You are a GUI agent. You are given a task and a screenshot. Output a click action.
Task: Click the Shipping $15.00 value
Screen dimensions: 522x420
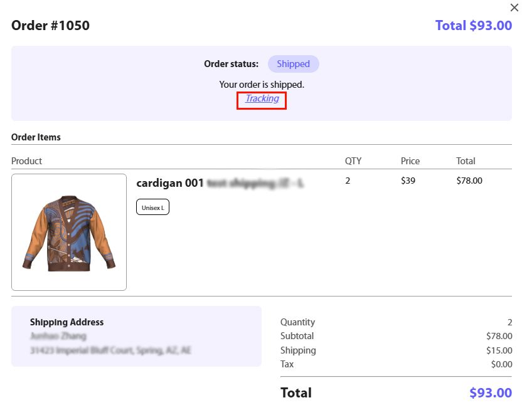click(499, 350)
